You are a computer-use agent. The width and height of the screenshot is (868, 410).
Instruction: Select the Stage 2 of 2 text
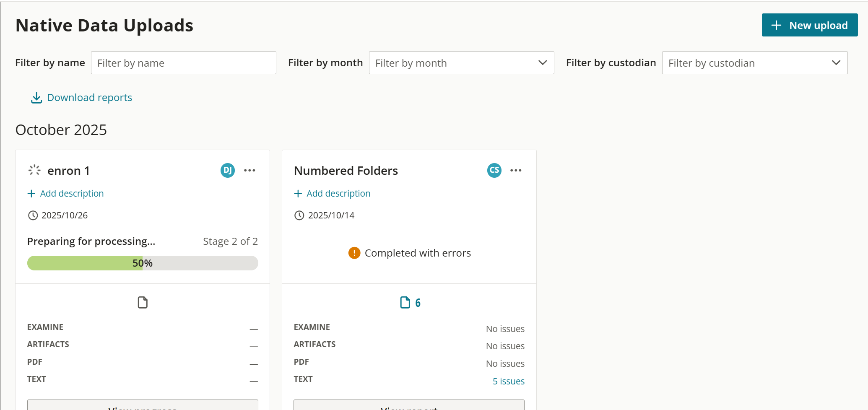tap(230, 241)
